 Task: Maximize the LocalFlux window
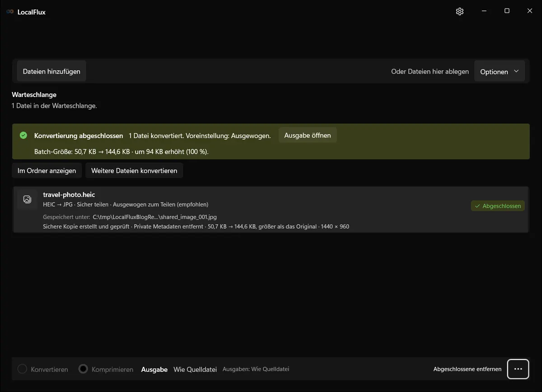point(507,11)
